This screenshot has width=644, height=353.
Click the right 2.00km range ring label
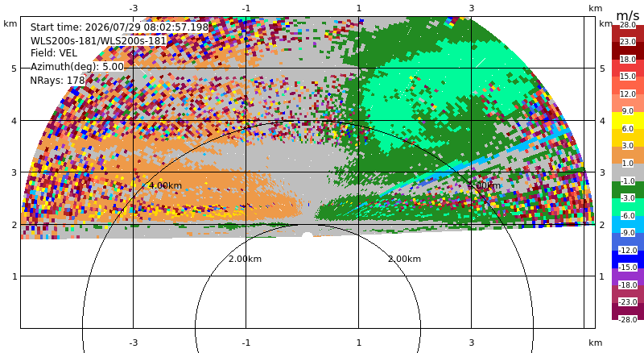click(x=405, y=259)
